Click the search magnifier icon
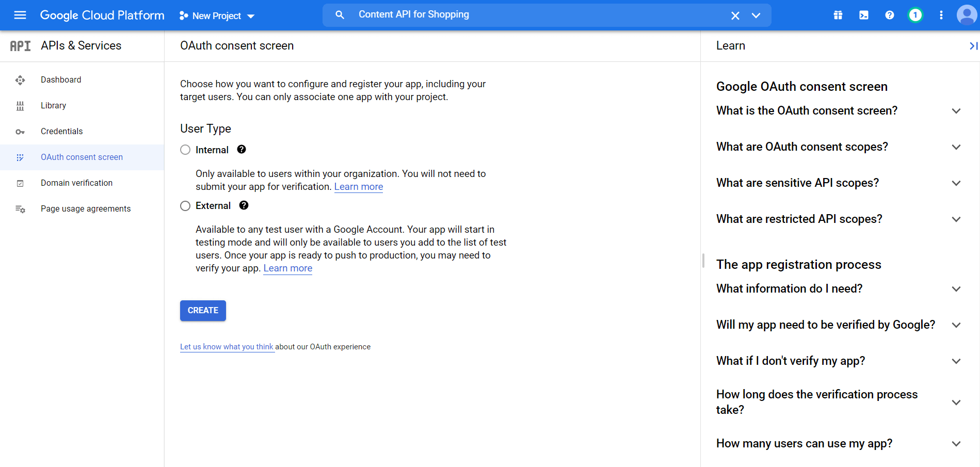 pyautogui.click(x=340, y=15)
